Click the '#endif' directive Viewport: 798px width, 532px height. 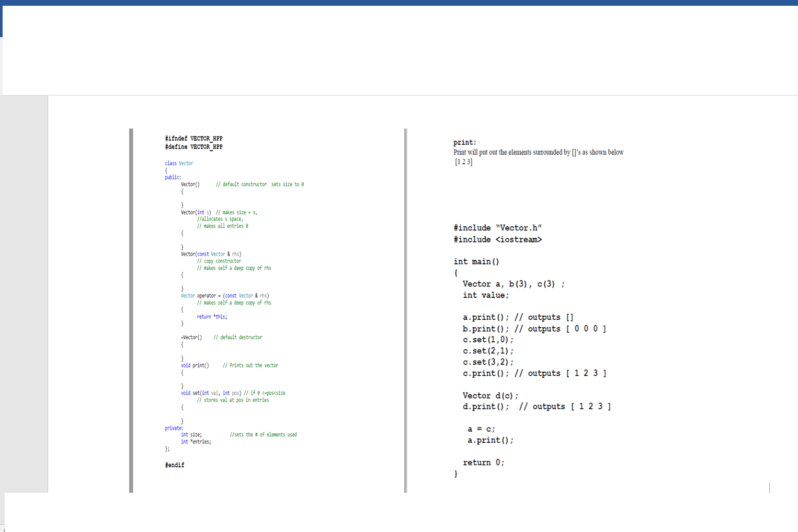(x=175, y=465)
